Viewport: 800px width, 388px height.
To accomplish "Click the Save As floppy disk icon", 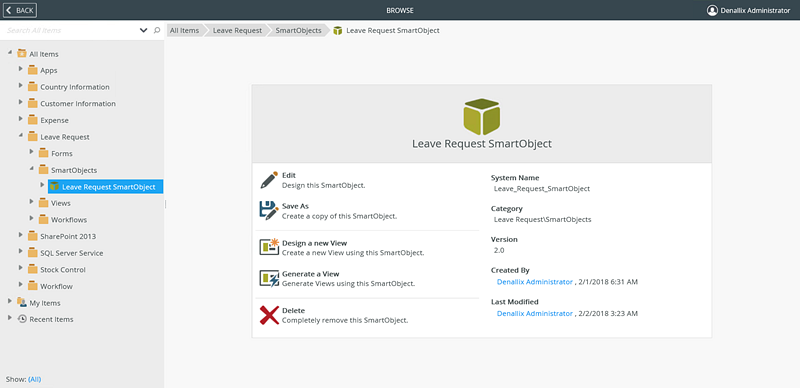I will click(x=269, y=210).
